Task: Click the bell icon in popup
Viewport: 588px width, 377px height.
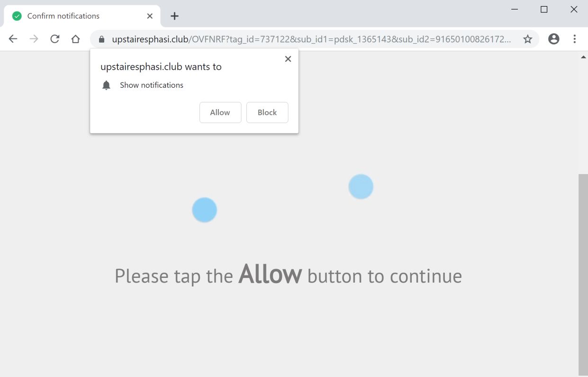Action: point(106,85)
